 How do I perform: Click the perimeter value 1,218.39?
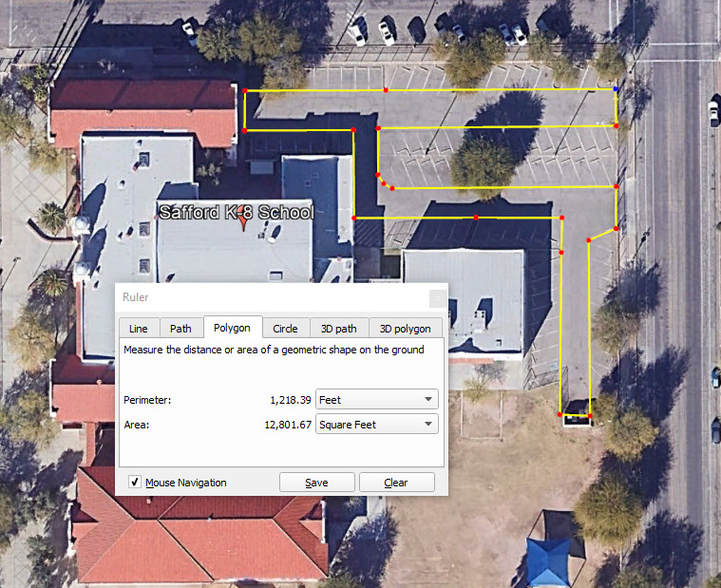pyautogui.click(x=291, y=400)
